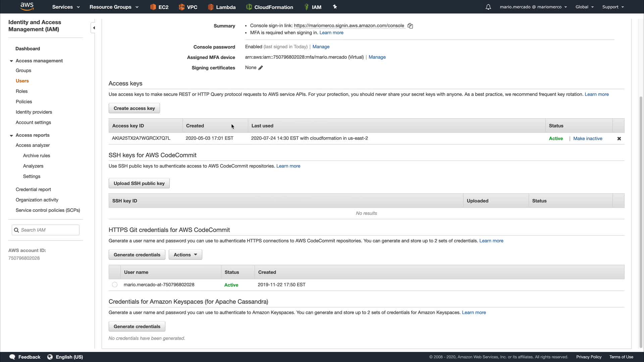Collapse the Access management section
The width and height of the screenshot is (644, 362).
tap(11, 61)
